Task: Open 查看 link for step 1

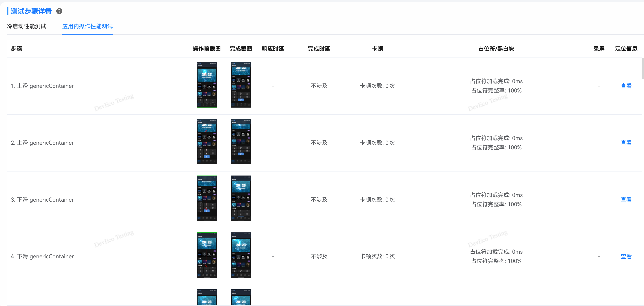Action: coord(626,86)
